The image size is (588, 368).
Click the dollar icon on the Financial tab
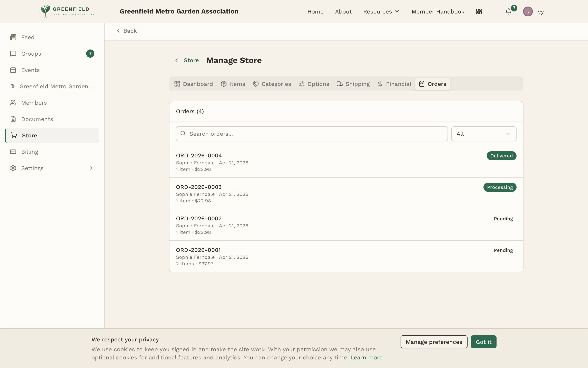[x=380, y=84]
